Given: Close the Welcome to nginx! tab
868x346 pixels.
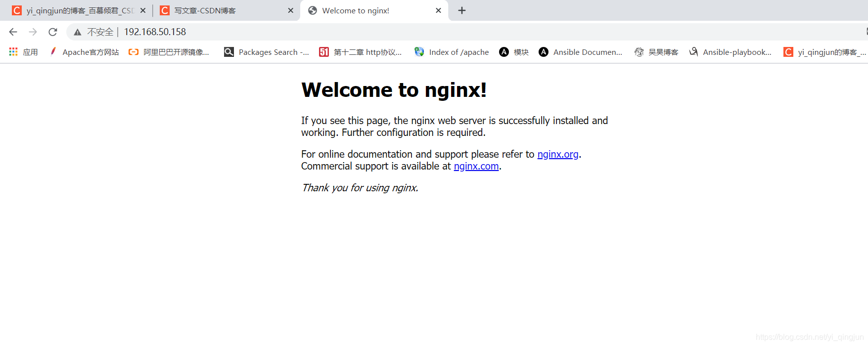Looking at the screenshot, I should [x=438, y=10].
